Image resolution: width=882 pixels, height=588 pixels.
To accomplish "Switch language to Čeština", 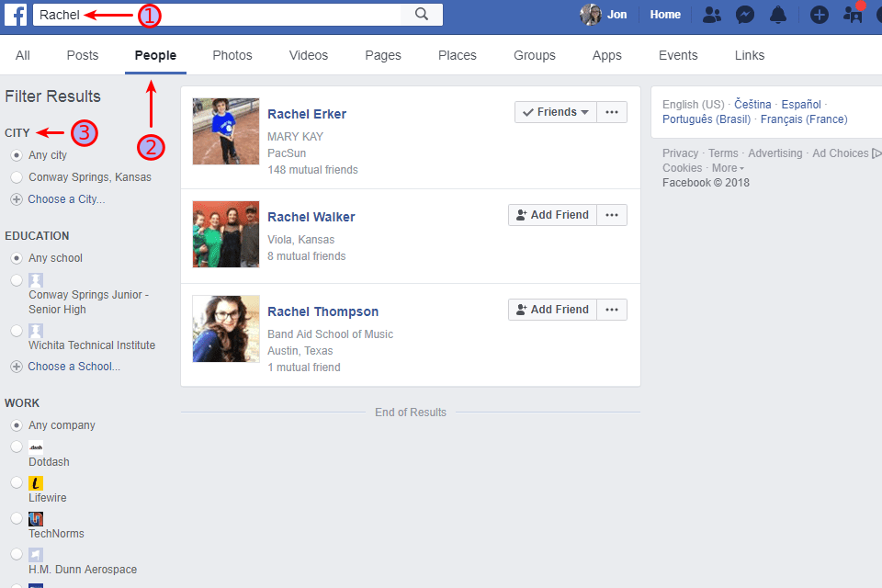I will (752, 105).
